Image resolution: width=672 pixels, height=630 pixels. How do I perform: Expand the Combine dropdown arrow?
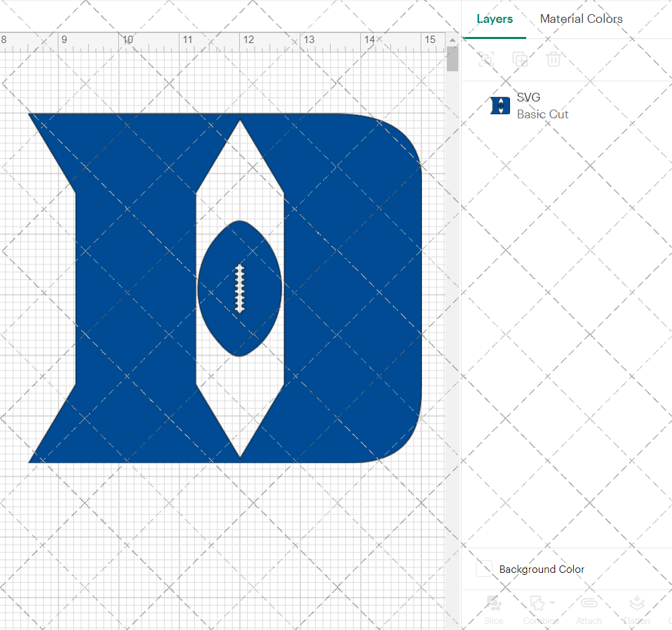coord(552,602)
